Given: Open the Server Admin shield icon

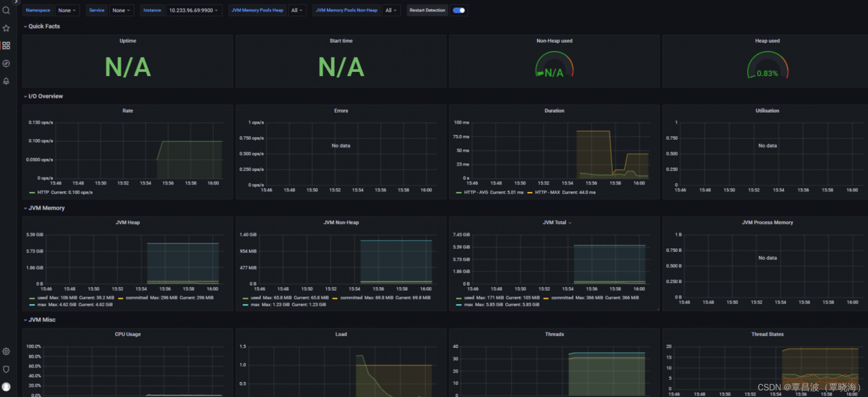Looking at the screenshot, I should [6, 369].
